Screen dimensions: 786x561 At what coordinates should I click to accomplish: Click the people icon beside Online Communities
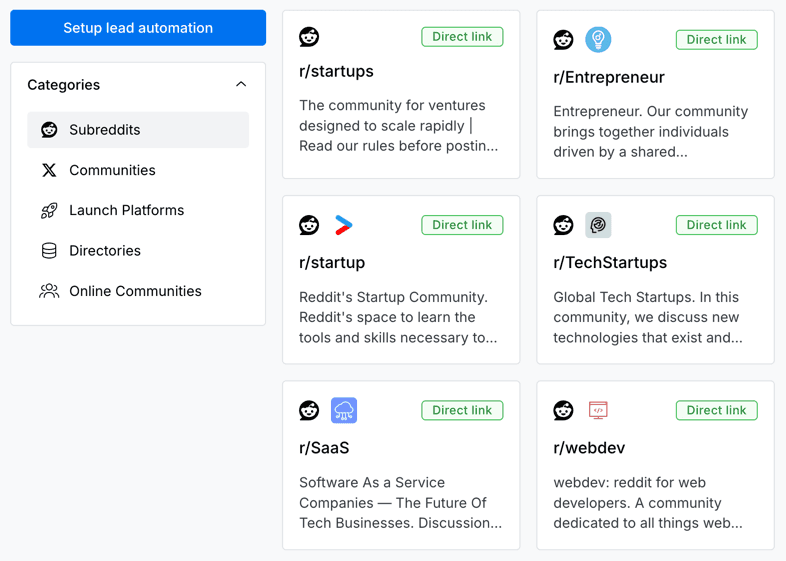(x=49, y=291)
